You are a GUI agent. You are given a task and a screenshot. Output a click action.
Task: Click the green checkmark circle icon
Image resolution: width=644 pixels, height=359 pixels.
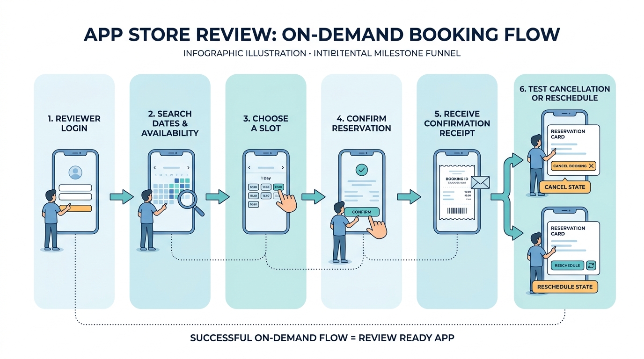[362, 170]
